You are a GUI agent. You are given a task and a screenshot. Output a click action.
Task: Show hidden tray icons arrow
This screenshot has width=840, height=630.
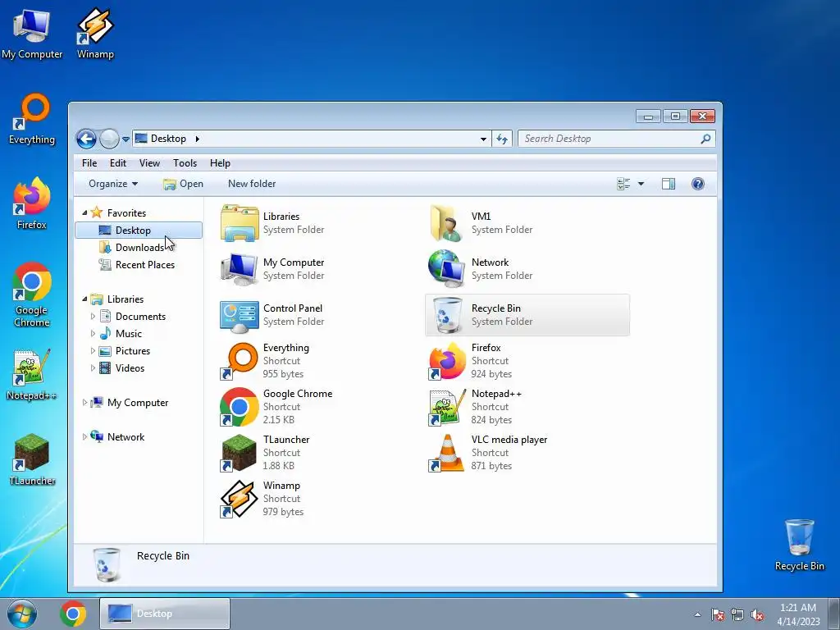(697, 614)
